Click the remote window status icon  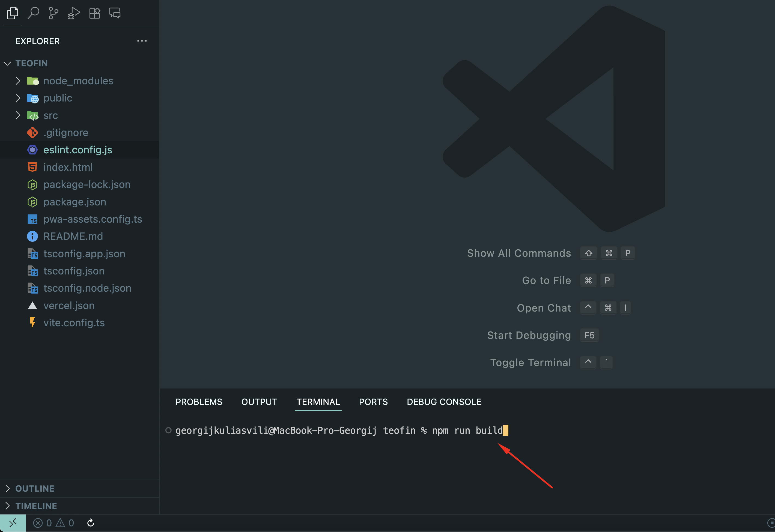(x=13, y=523)
